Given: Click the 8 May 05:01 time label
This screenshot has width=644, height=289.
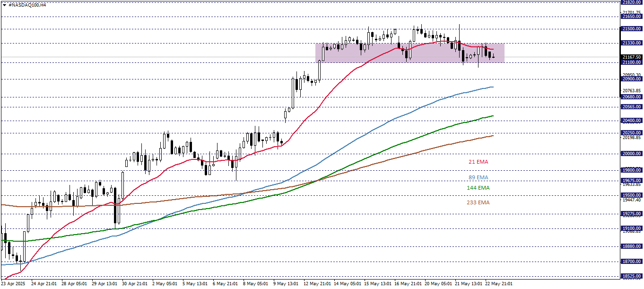Looking at the screenshot, I should click(255, 284).
